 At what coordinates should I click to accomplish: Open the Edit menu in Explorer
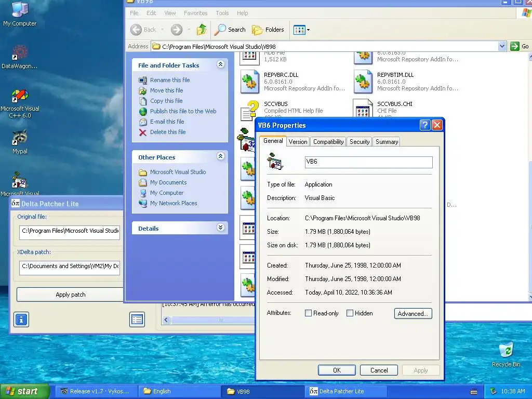coord(151,13)
